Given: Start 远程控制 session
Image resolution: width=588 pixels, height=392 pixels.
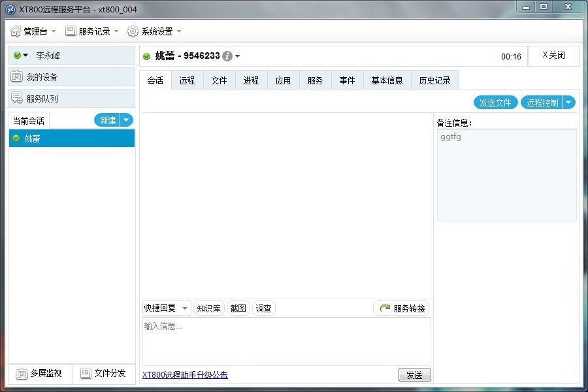Looking at the screenshot, I should (542, 103).
